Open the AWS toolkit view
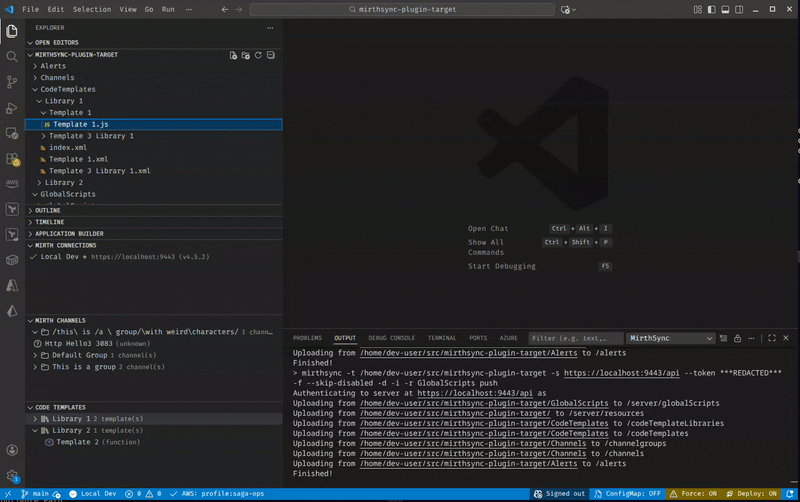Image resolution: width=800 pixels, height=502 pixels. 12,183
